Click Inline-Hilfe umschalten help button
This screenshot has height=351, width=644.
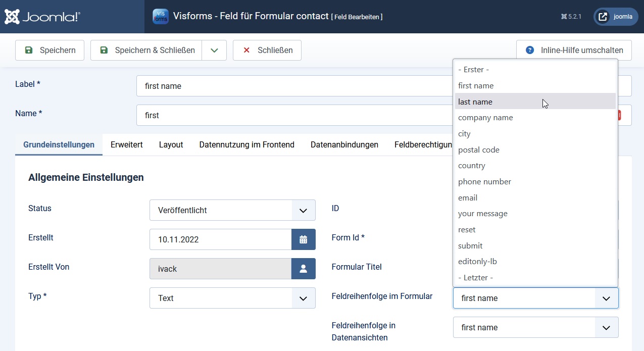(574, 50)
